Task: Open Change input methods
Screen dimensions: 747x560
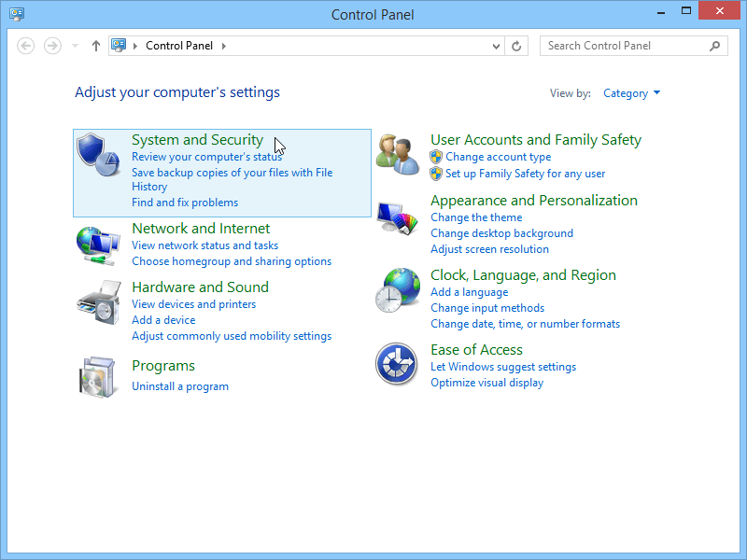Action: [487, 308]
